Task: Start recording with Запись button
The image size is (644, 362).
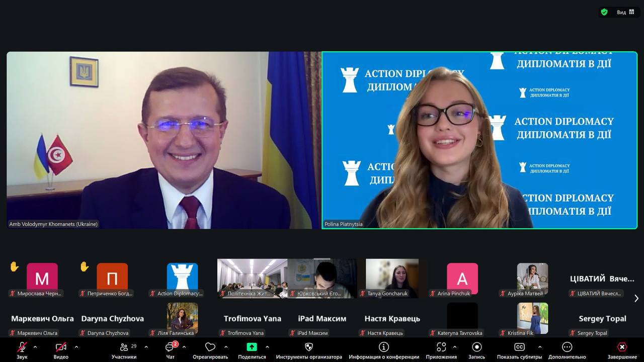Action: point(476,347)
